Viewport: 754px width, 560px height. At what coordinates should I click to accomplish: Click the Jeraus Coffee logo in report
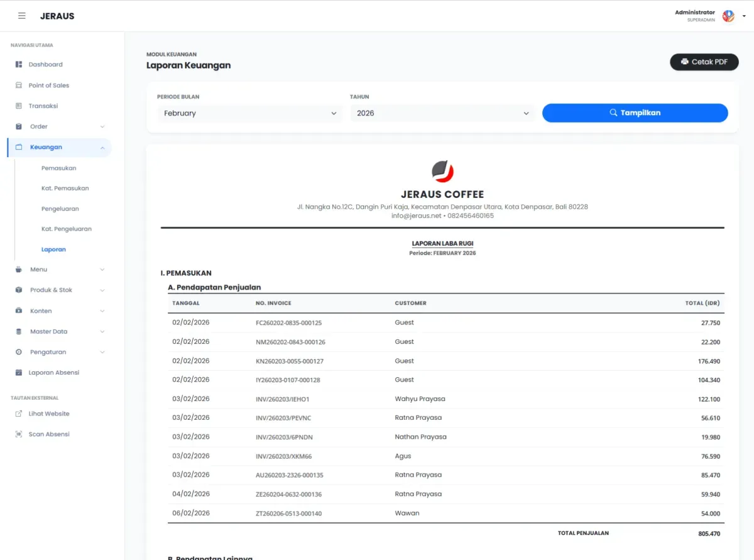point(442,172)
